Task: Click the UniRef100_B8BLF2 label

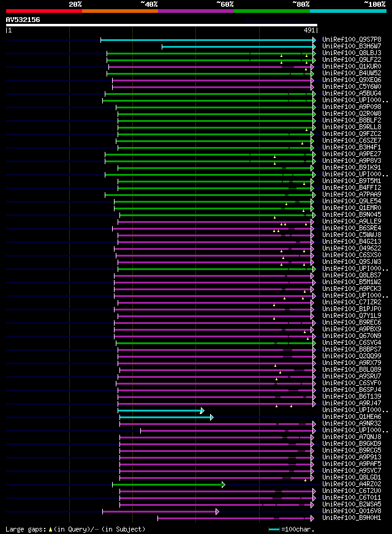Action: point(352,120)
